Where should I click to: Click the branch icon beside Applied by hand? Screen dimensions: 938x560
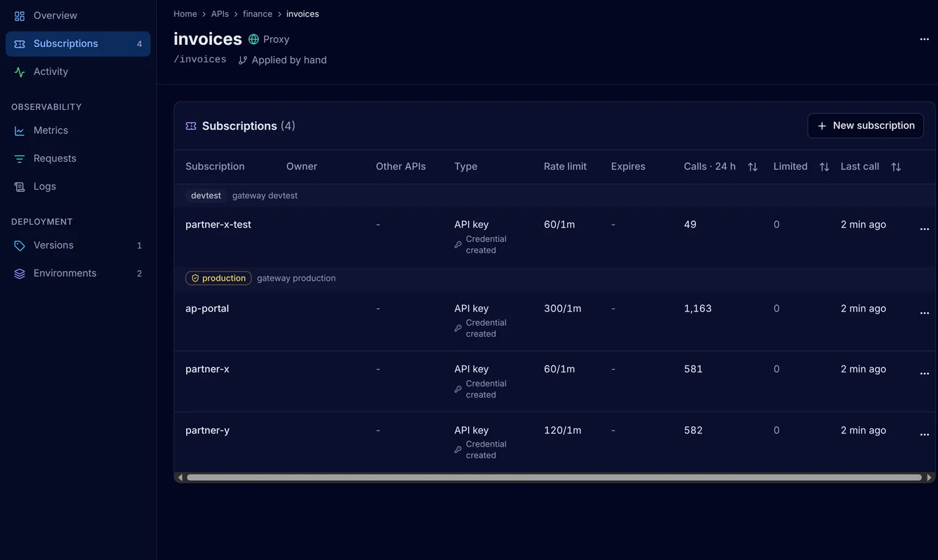pos(243,60)
